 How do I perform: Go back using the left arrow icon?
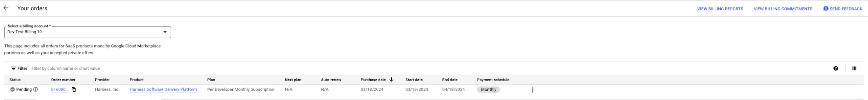tap(6, 8)
